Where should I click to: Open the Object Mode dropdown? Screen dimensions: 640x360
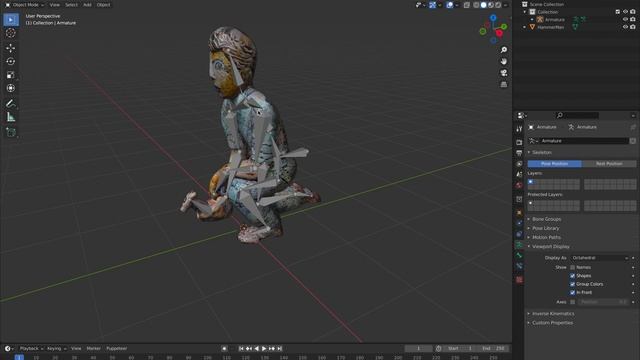[24, 5]
